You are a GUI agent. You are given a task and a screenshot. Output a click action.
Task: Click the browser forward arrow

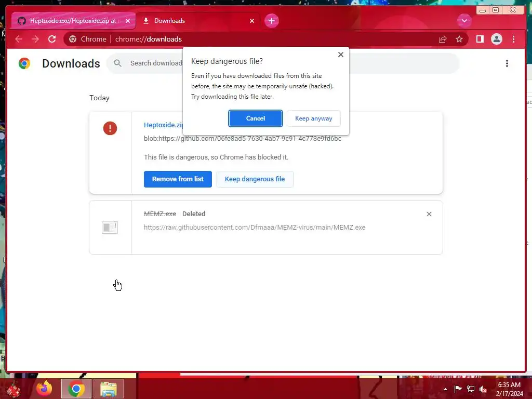(35, 39)
